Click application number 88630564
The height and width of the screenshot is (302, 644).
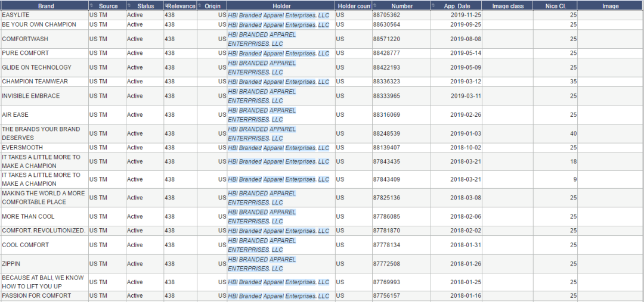pos(386,24)
